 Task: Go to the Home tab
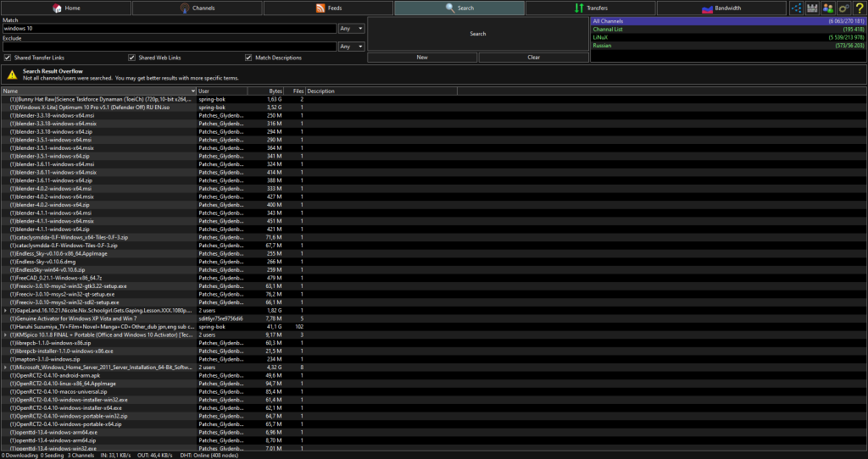[66, 8]
